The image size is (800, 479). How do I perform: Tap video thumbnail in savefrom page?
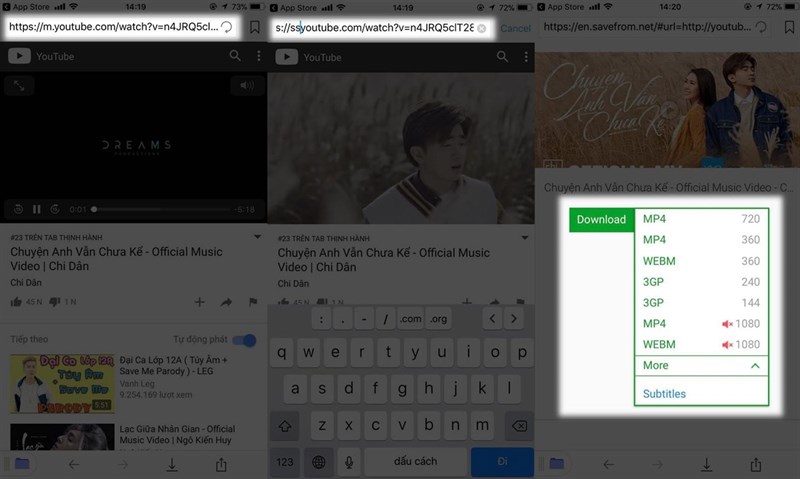click(x=667, y=110)
